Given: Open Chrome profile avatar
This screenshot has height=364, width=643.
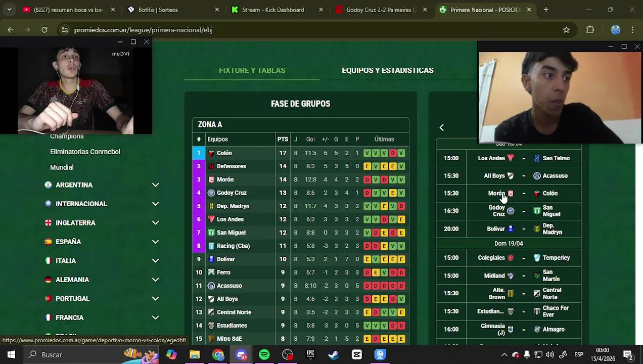Looking at the screenshot, I should pyautogui.click(x=615, y=30).
